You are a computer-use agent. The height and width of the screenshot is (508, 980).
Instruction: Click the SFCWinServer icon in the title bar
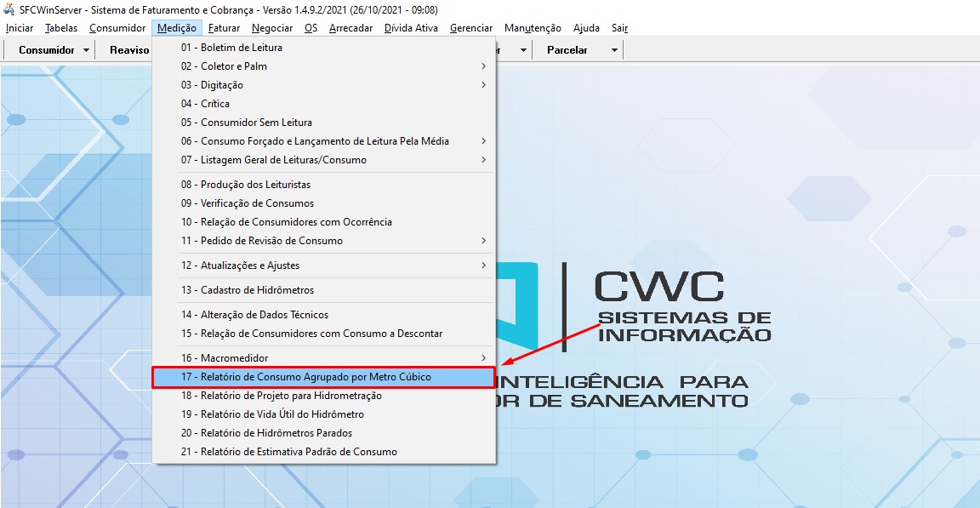point(10,9)
